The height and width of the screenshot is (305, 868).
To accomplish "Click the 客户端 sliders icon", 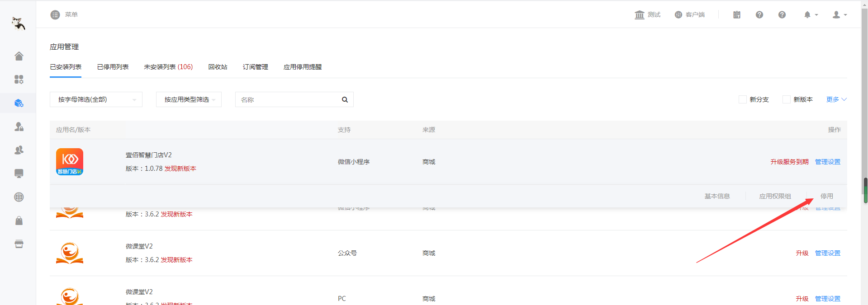I will click(x=678, y=15).
